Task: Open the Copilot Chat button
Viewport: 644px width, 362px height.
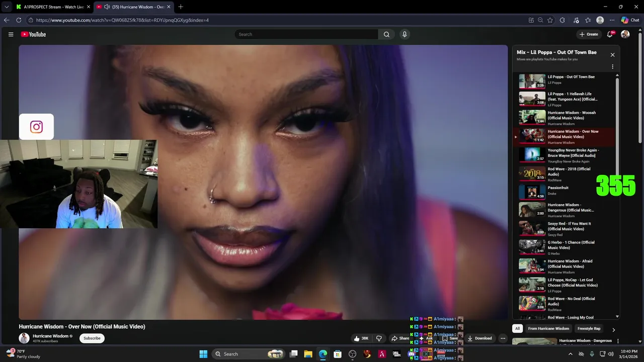Action: coord(630,20)
